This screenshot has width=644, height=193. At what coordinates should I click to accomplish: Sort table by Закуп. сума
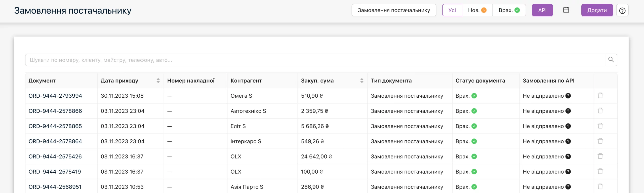click(362, 81)
